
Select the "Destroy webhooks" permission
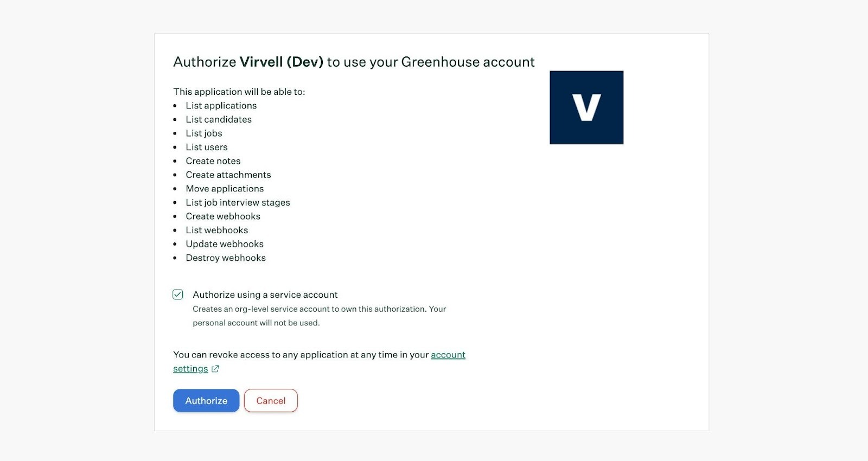pyautogui.click(x=226, y=258)
